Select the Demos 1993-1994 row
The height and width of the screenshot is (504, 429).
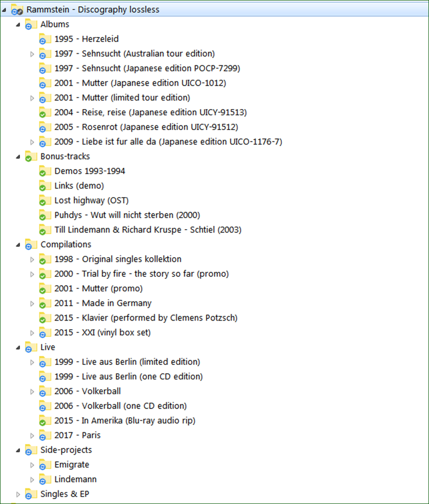click(x=90, y=171)
